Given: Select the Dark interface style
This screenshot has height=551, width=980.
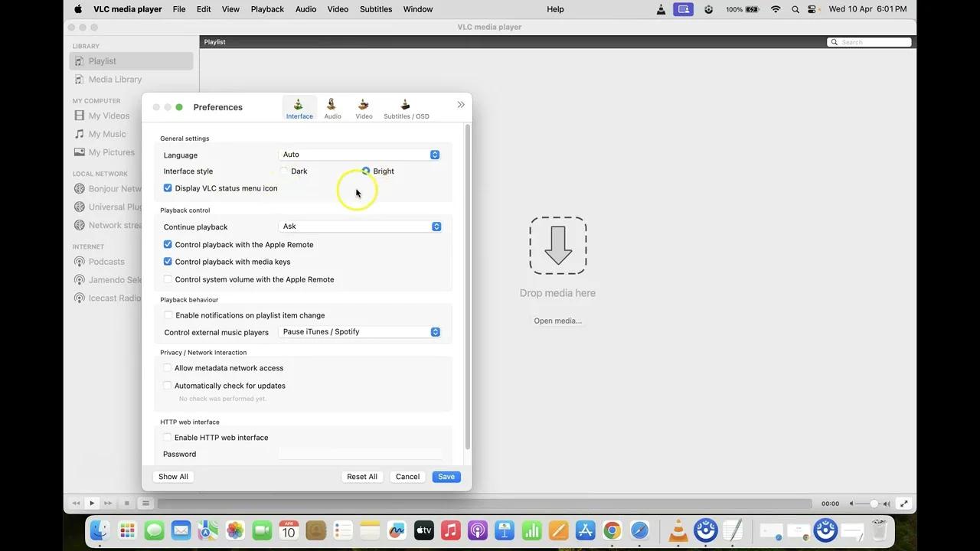Looking at the screenshot, I should point(284,171).
